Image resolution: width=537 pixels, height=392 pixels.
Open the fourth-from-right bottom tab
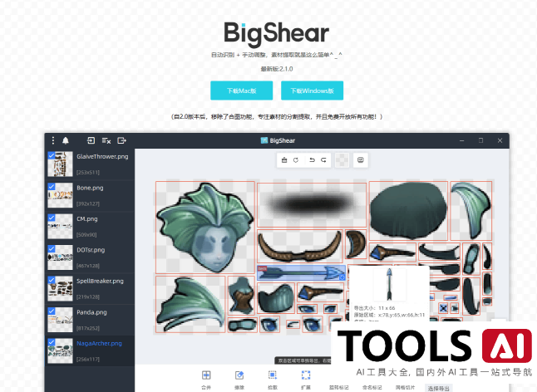tap(338, 387)
